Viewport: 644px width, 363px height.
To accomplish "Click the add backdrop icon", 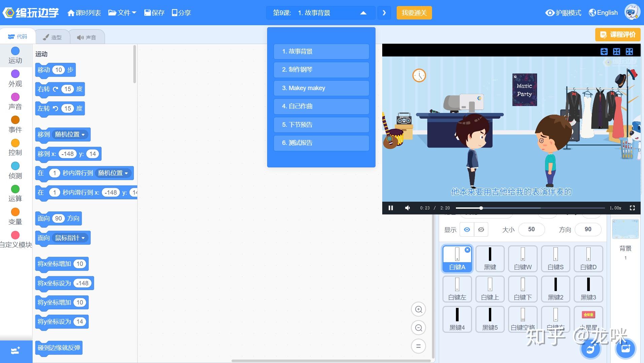I will (x=626, y=349).
